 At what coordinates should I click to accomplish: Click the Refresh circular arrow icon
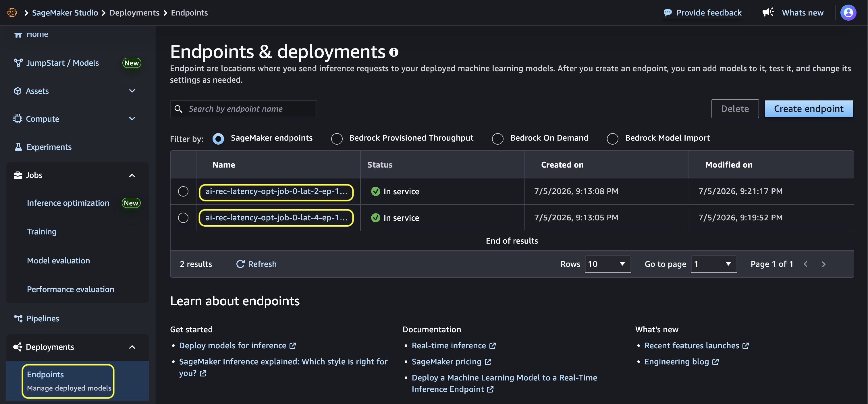[x=240, y=264]
